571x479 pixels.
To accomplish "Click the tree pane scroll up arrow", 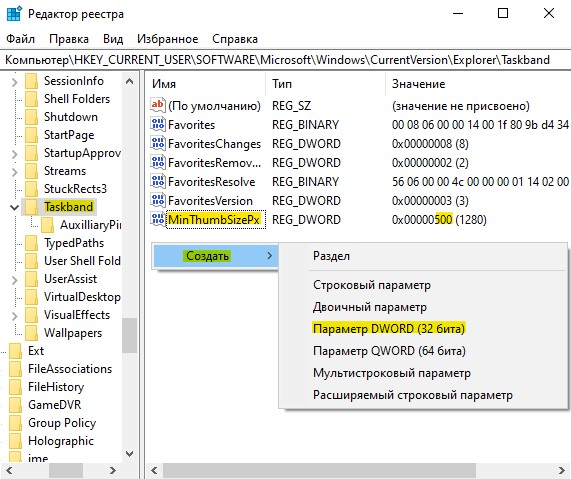I will coord(130,81).
